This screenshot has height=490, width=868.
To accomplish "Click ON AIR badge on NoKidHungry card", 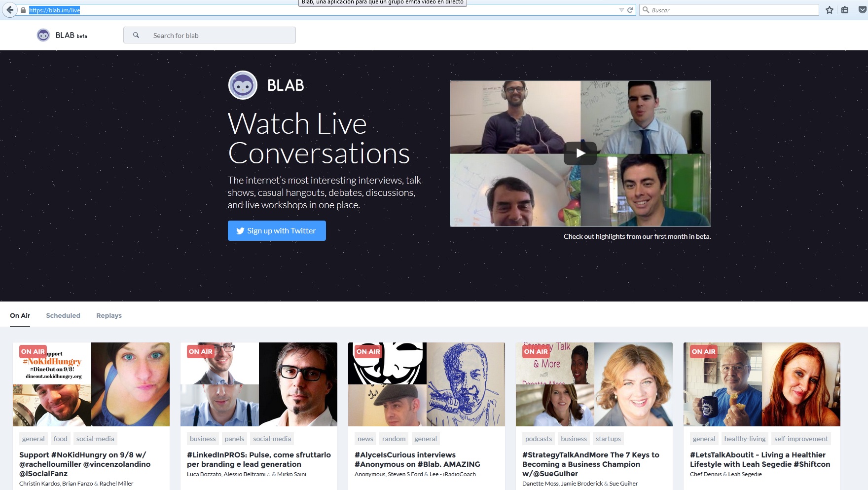I will (x=33, y=351).
